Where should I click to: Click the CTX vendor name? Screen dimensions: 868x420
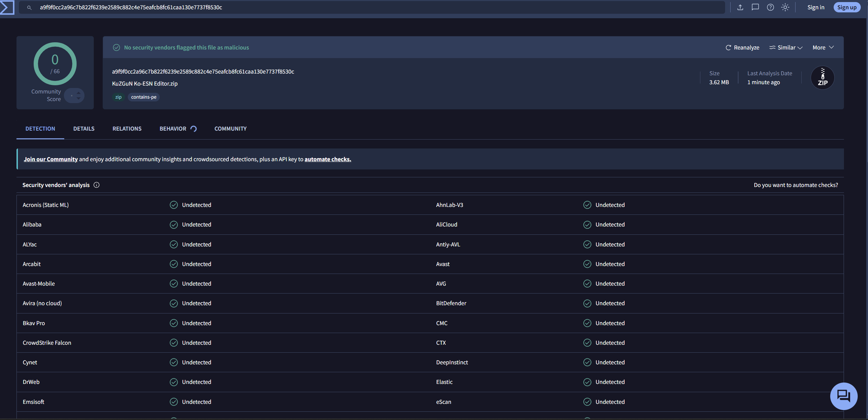[441, 343]
